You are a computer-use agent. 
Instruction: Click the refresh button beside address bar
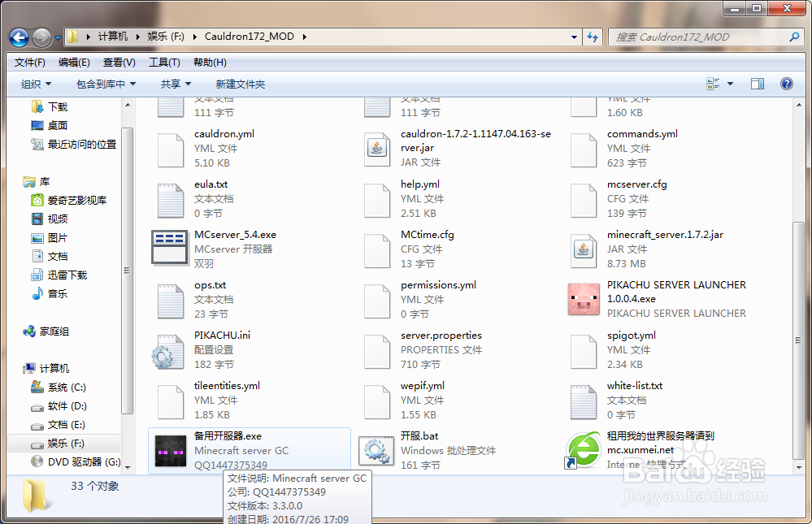(593, 37)
